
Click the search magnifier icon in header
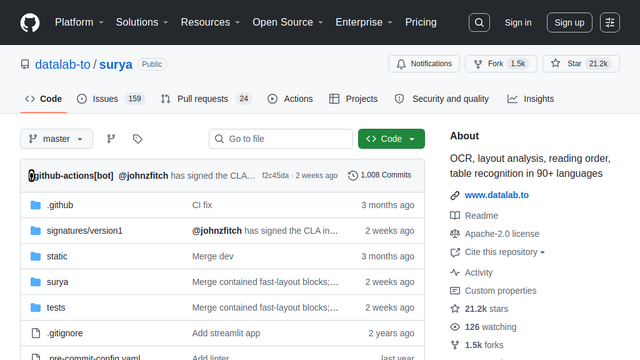479,22
